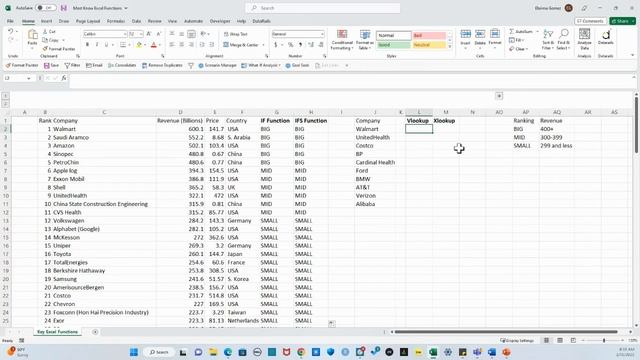Click the Cut scissors button
Image resolution: width=640 pixels, height=360 pixels.
(49, 31)
